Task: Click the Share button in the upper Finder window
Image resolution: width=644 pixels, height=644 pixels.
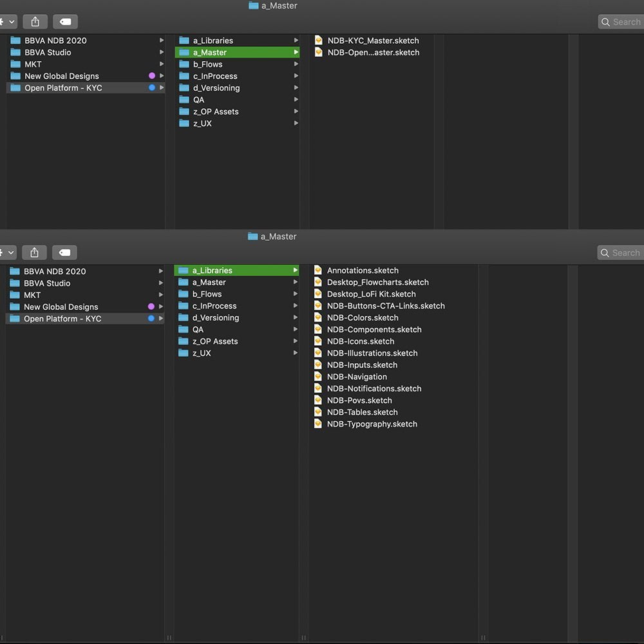Action: pyautogui.click(x=35, y=22)
